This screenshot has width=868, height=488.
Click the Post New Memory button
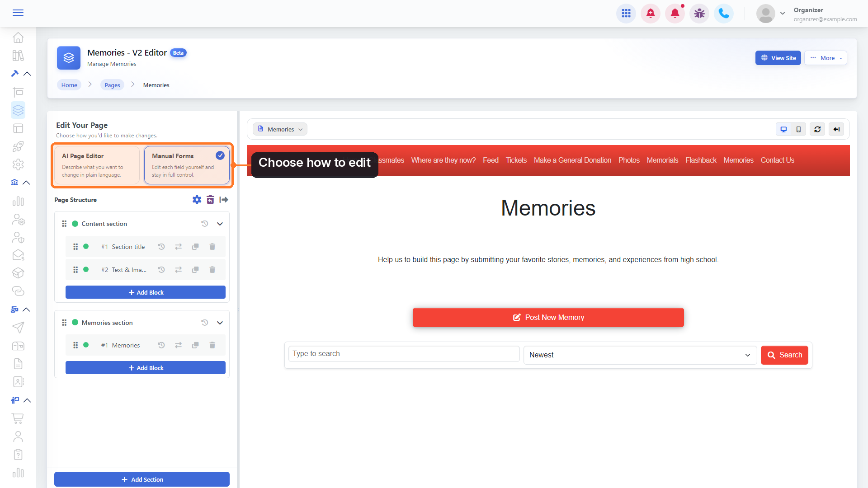[x=548, y=318]
